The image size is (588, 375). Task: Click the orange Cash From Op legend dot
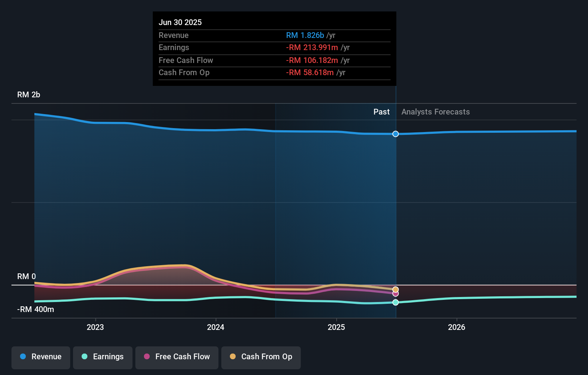click(232, 357)
